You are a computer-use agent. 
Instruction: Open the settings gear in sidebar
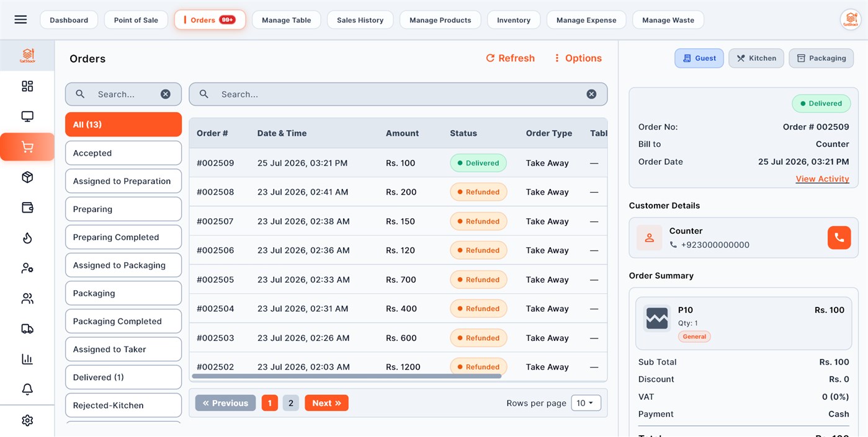[27, 420]
